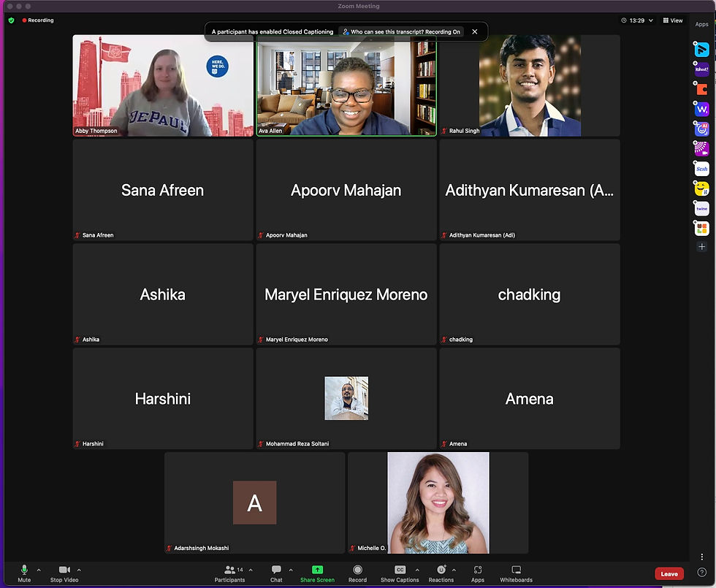
Task: Select Apoorv Mahajan's participant tile
Action: (x=346, y=190)
